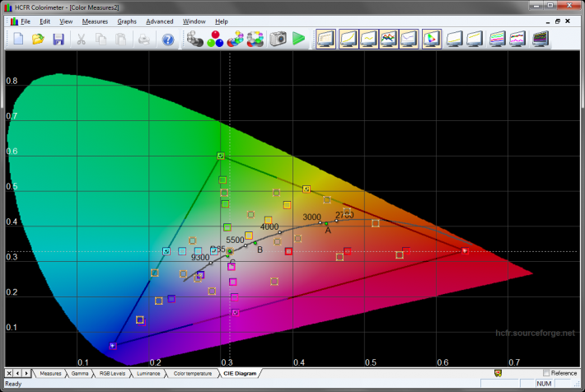
Task: Switch to the Color temperature tab
Action: 193,373
